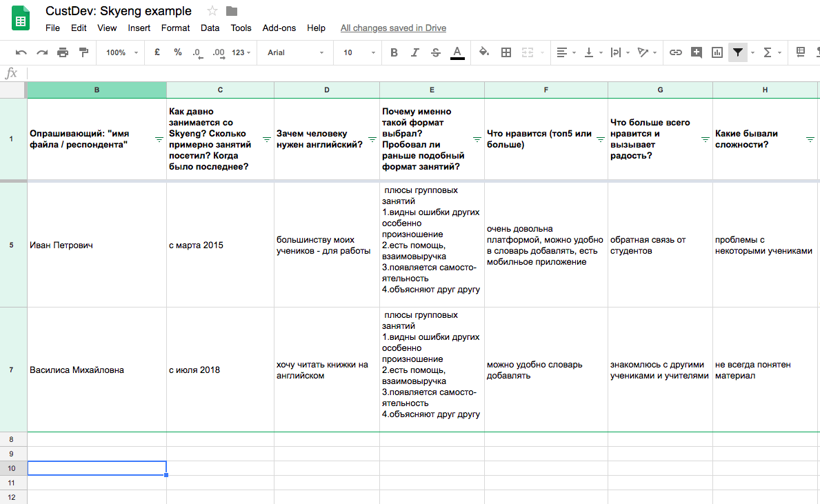Open filter for Зачем человеку нужен английский
The width and height of the screenshot is (820, 504).
click(372, 139)
